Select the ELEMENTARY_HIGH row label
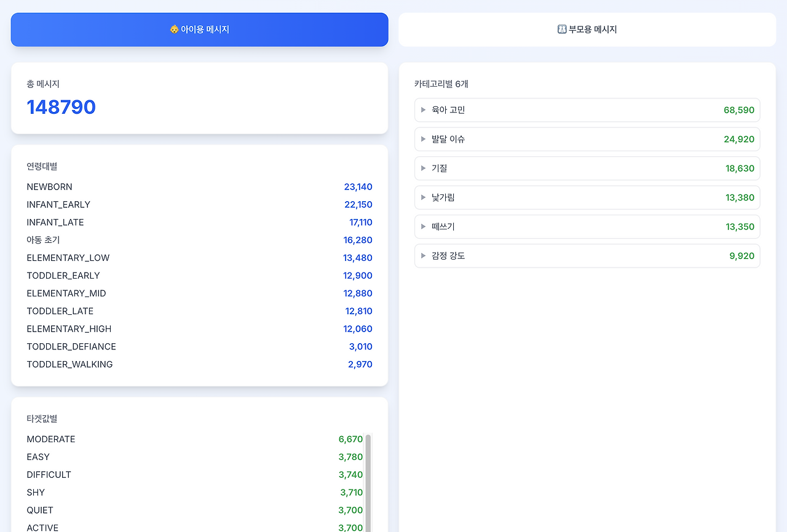The image size is (787, 532). coord(69,330)
